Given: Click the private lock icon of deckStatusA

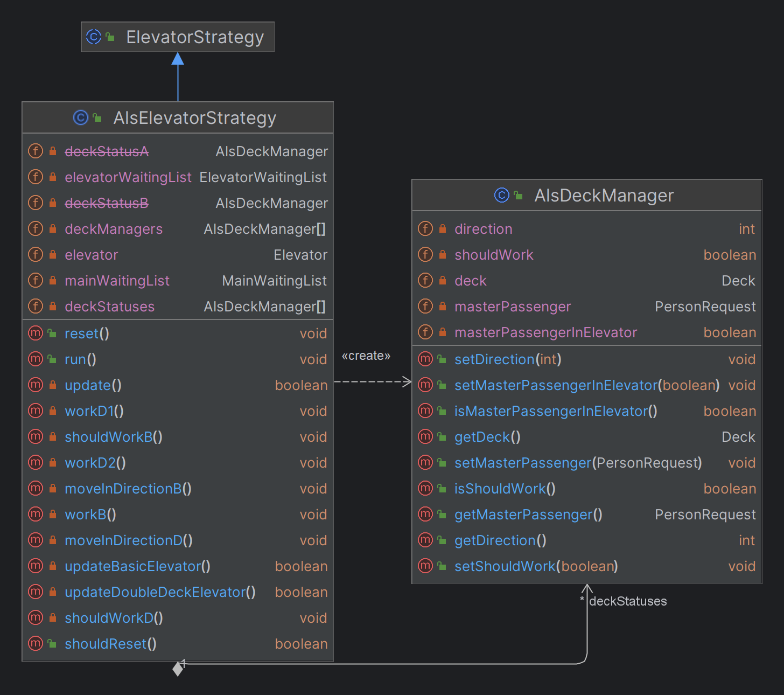Looking at the screenshot, I should click(53, 151).
